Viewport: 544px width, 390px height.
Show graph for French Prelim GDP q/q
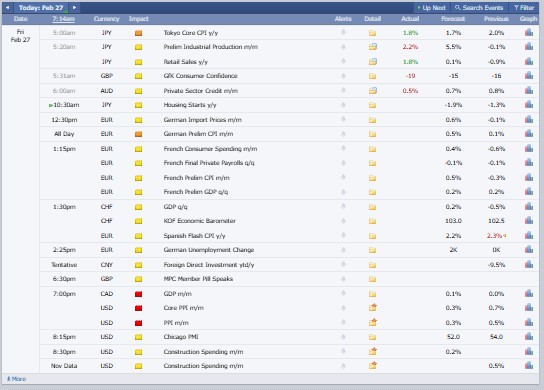(x=529, y=191)
